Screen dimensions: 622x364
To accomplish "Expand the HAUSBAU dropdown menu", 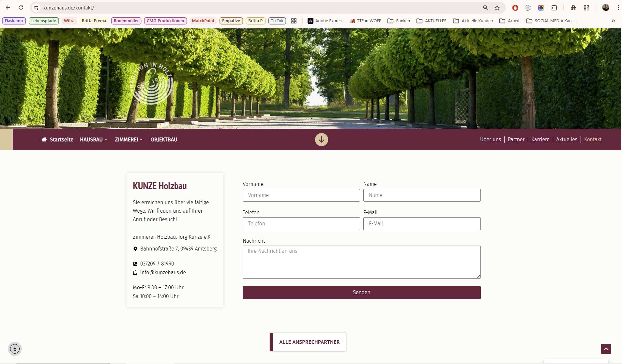I will click(93, 140).
